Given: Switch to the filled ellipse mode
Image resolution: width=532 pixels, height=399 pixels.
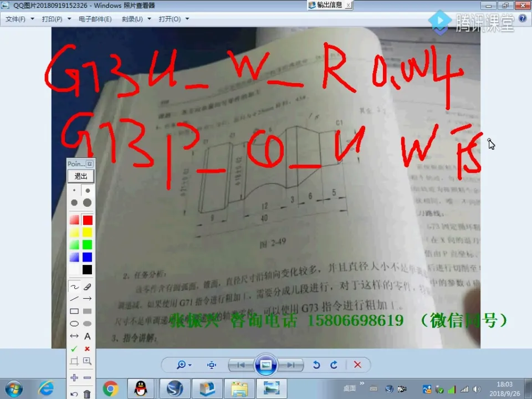Looking at the screenshot, I should tap(88, 323).
